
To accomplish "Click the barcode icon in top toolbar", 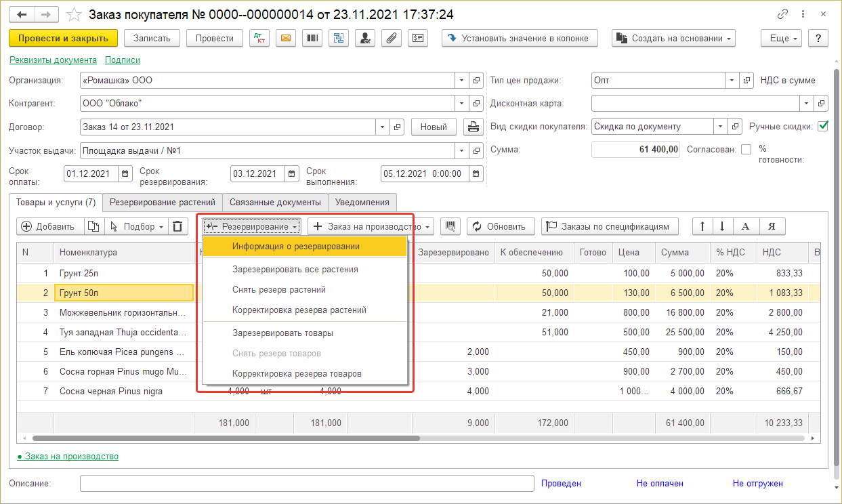I will 312,39.
